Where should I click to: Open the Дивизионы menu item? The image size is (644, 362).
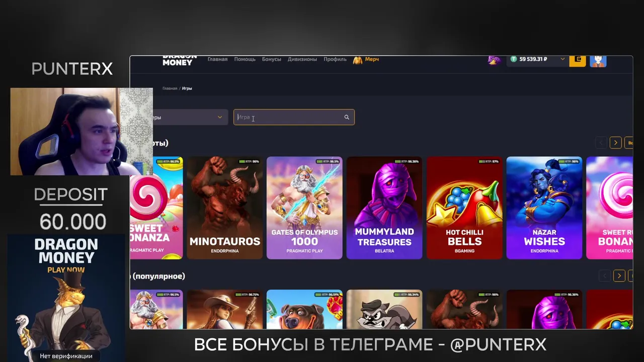[x=302, y=59]
